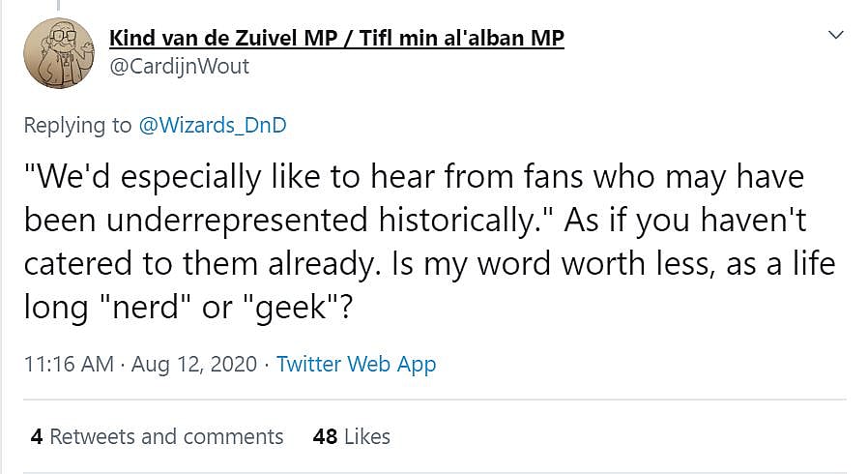Viewport: 868px width, 474px height.
Task: Click the "Replying to" label
Action: point(77,125)
